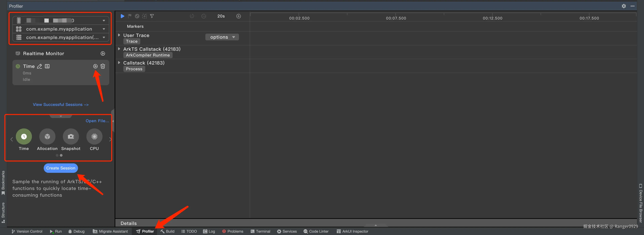This screenshot has height=235, width=644.
Task: Open Profiler settings gear icon
Action: (x=624, y=6)
